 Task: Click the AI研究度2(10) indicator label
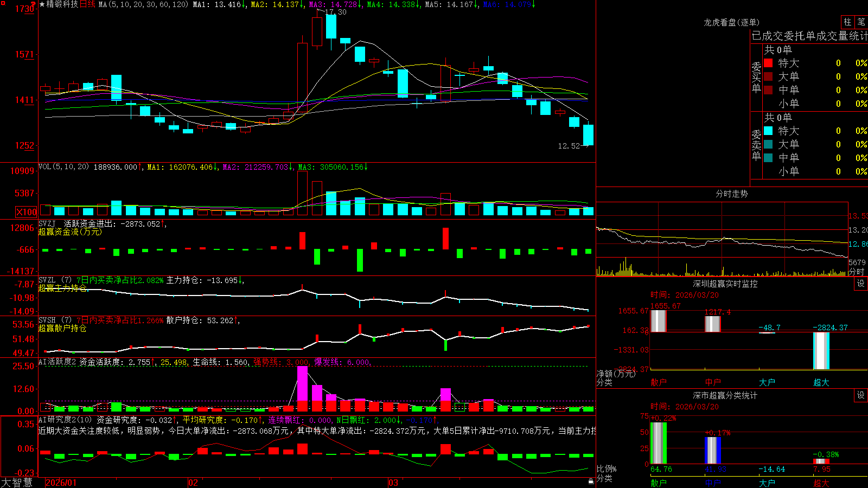(x=65, y=420)
